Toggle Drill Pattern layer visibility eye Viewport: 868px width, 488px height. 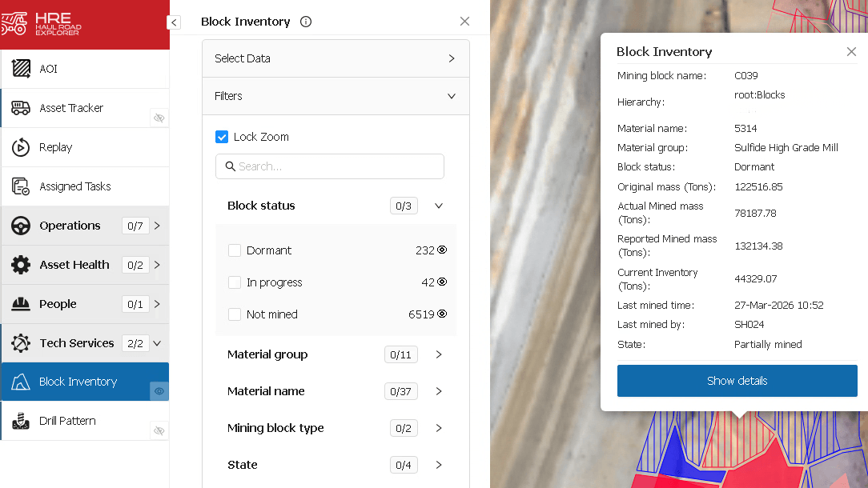click(x=159, y=430)
